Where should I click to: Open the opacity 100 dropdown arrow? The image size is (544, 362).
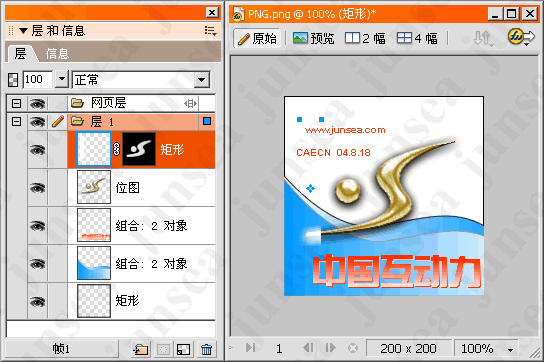click(61, 79)
